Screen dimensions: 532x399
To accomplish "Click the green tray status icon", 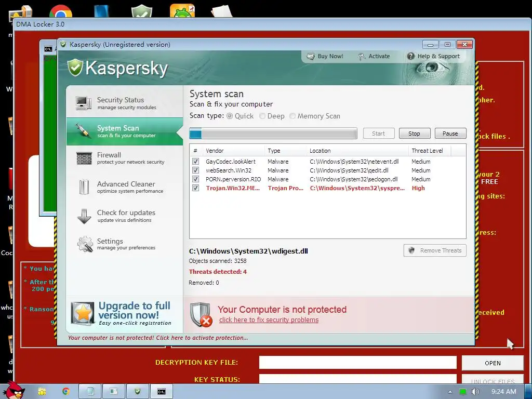I will tap(463, 392).
